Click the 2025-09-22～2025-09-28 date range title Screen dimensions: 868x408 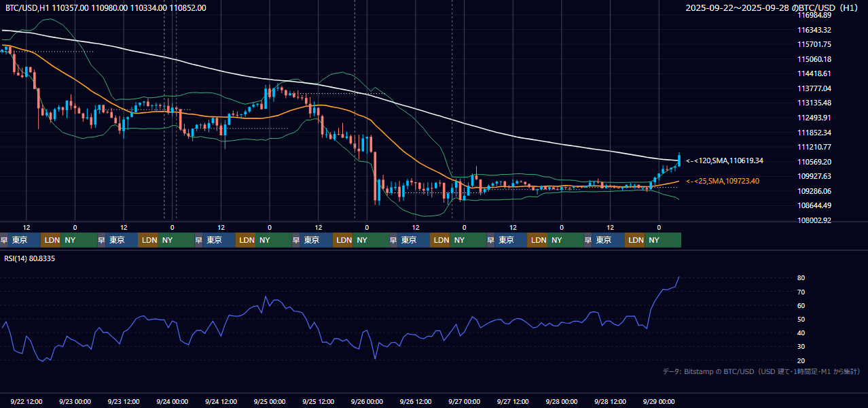click(x=772, y=8)
